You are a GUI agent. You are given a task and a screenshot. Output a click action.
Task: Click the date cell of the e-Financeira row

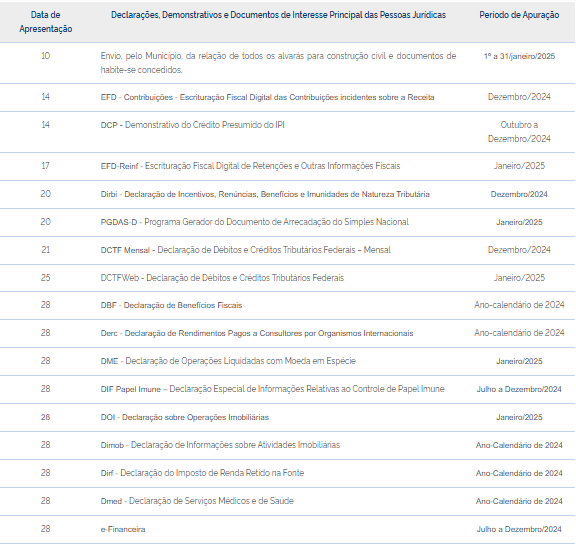(46, 529)
